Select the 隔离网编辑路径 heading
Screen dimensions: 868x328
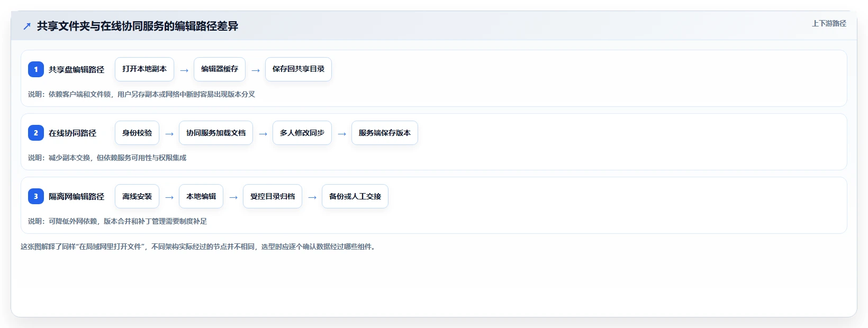(76, 196)
